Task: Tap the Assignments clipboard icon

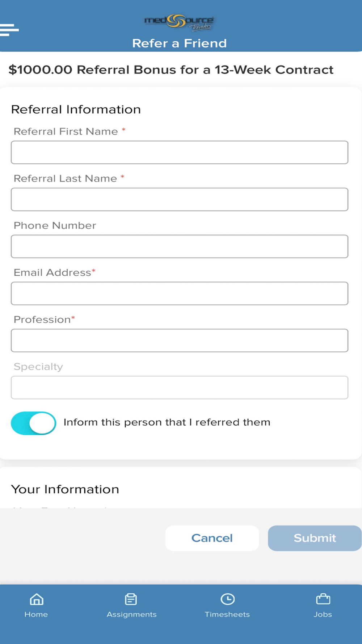Action: click(131, 599)
